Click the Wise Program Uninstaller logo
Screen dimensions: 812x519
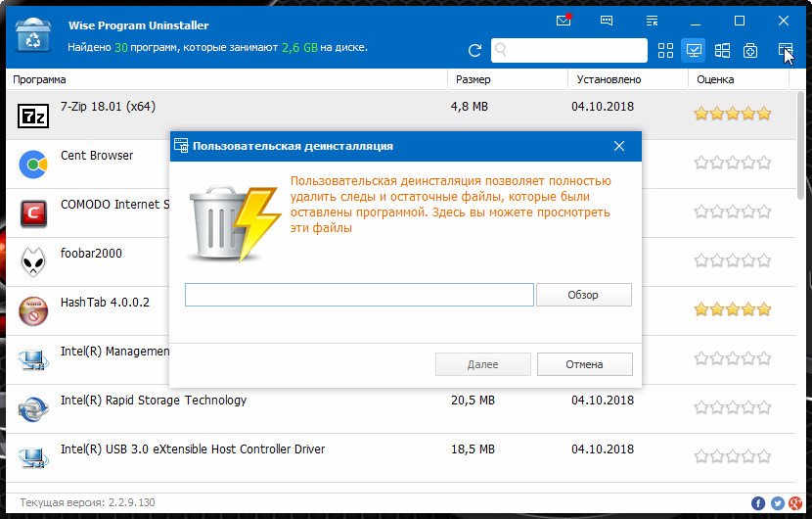tap(33, 35)
